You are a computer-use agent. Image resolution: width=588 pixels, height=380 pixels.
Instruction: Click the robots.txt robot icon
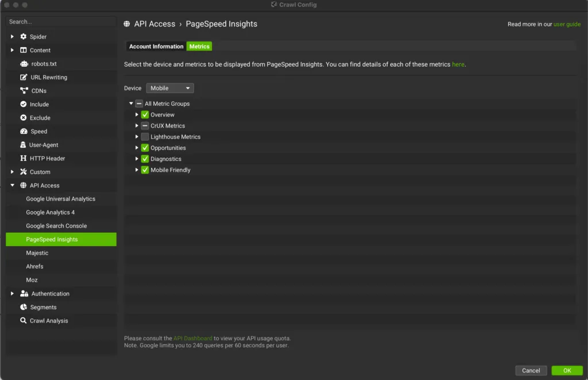pos(24,63)
